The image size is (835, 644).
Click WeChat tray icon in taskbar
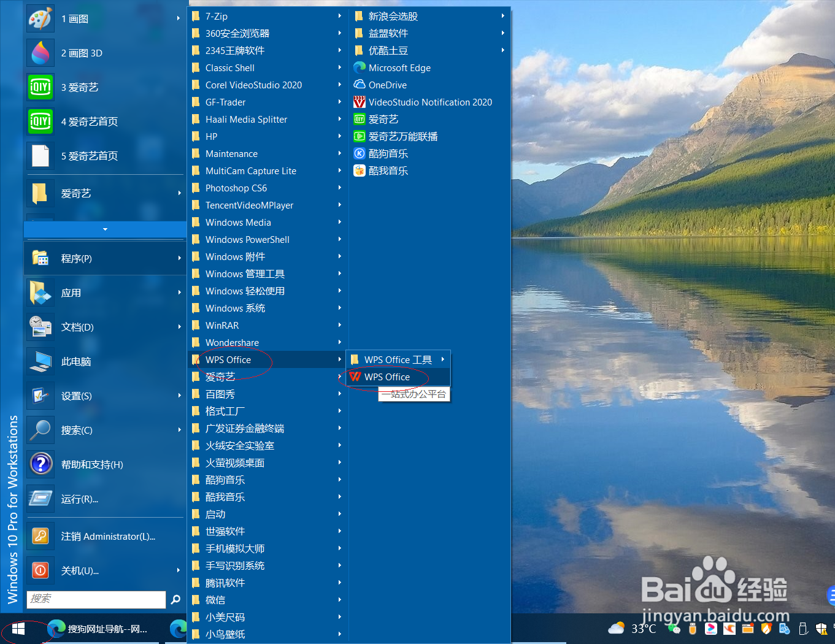tap(674, 629)
